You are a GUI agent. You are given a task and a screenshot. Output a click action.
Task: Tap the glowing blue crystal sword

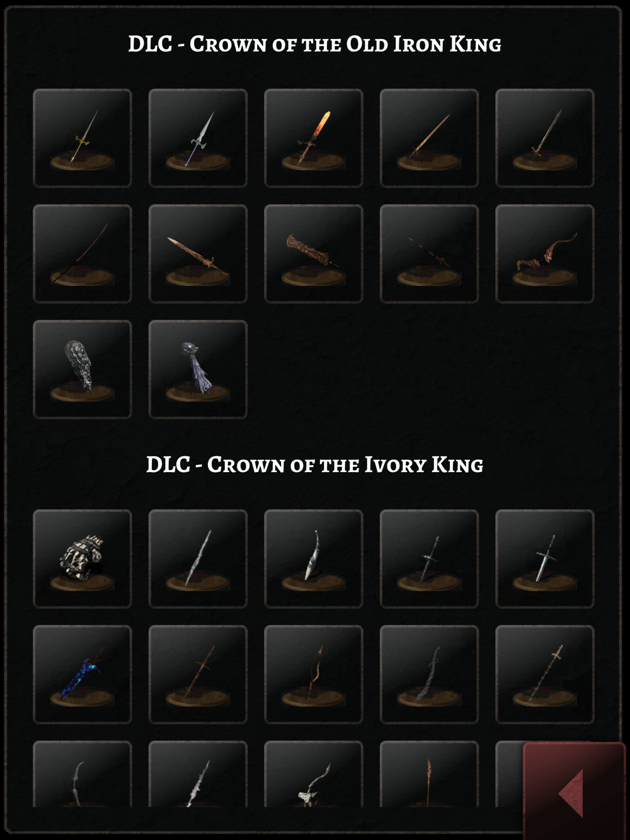pyautogui.click(x=83, y=674)
